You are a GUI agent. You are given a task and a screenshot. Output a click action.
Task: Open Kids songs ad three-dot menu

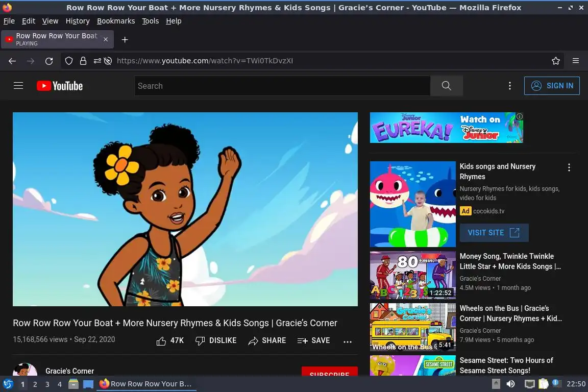(x=569, y=168)
